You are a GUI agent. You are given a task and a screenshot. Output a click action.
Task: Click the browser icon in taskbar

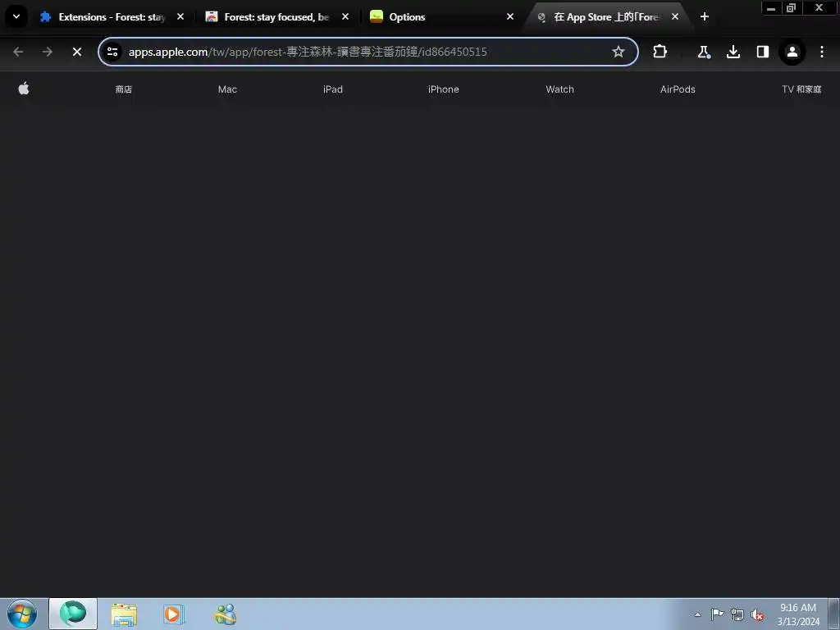pyautogui.click(x=73, y=614)
